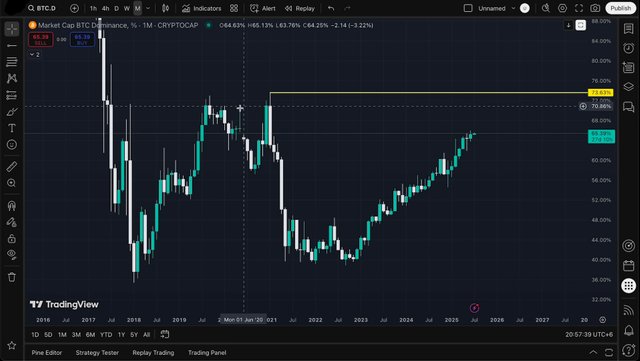This screenshot has width=640, height=361.
Task: Open quick search magnifier icon in top bar
Action: [546, 8]
